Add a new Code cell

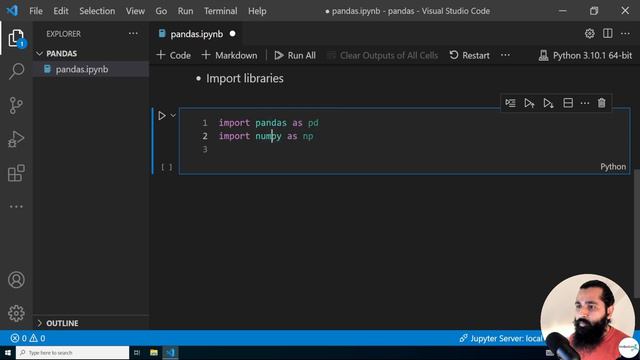(173, 55)
